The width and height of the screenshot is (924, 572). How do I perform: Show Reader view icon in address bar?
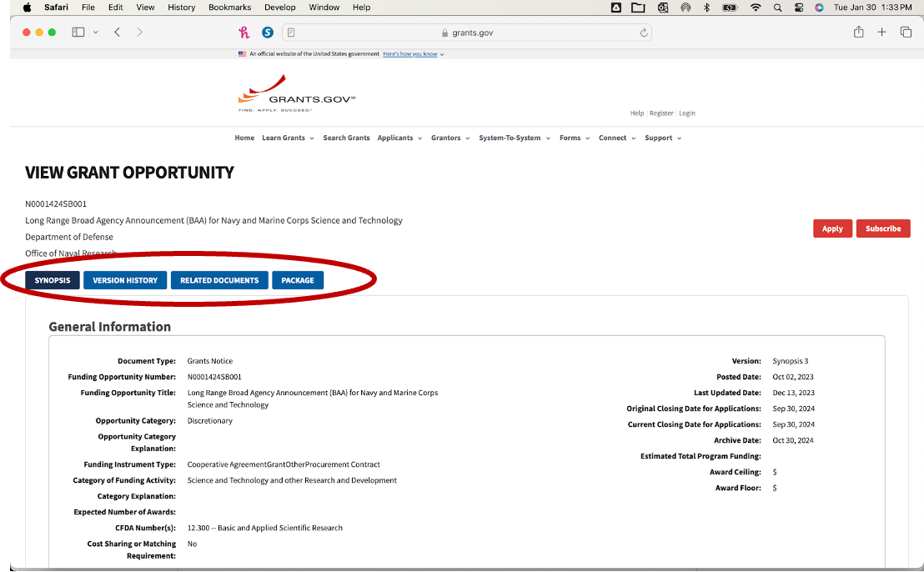click(291, 33)
